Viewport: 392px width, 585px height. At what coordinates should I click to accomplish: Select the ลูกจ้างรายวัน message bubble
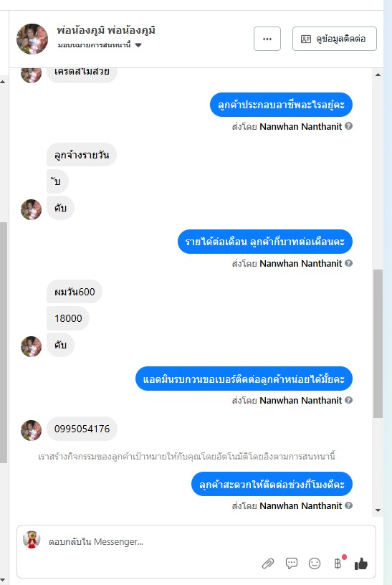(x=82, y=154)
